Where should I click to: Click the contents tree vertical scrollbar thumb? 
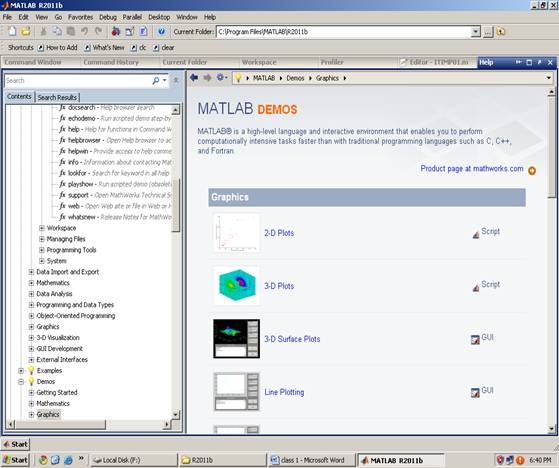(x=176, y=206)
